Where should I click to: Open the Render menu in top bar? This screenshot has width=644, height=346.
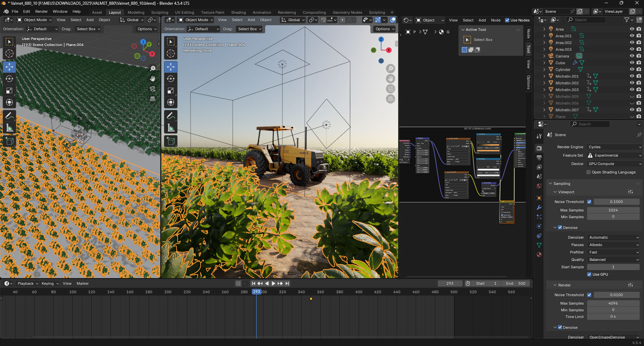tap(41, 11)
